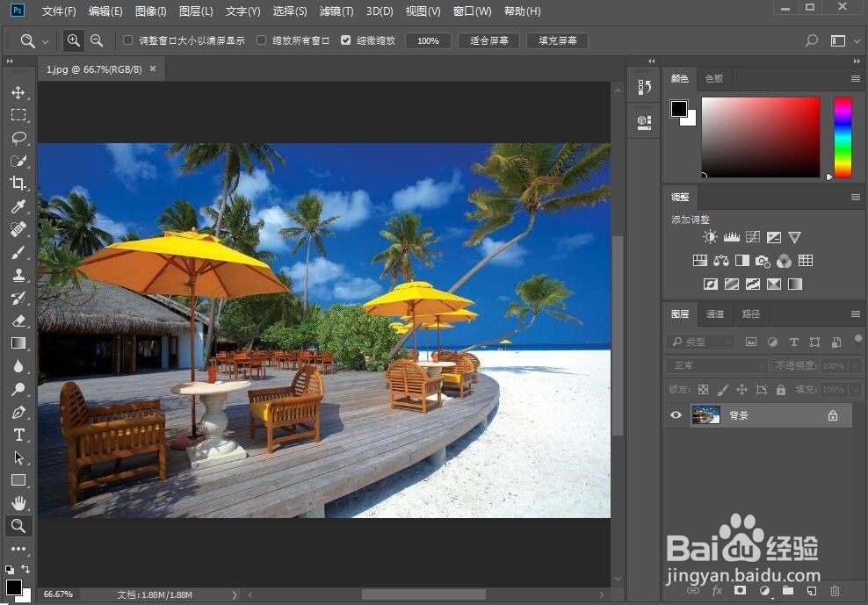Image resolution: width=868 pixels, height=605 pixels.
Task: Select the Move tool
Action: pos(18,92)
